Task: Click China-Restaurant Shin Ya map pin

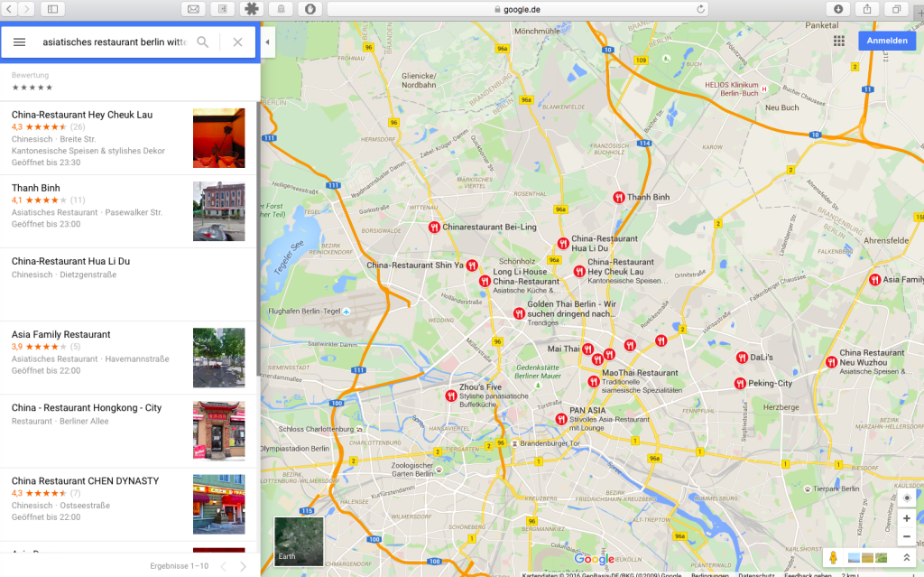Action: click(471, 265)
